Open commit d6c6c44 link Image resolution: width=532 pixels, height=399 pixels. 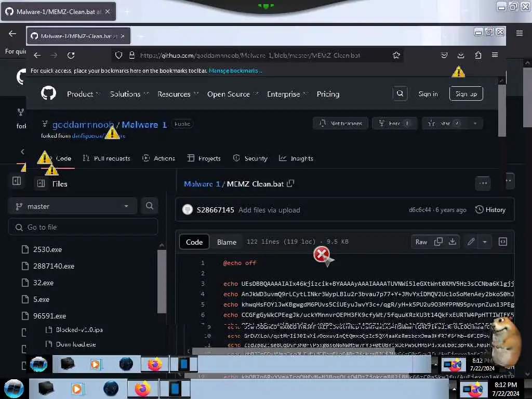click(x=419, y=210)
